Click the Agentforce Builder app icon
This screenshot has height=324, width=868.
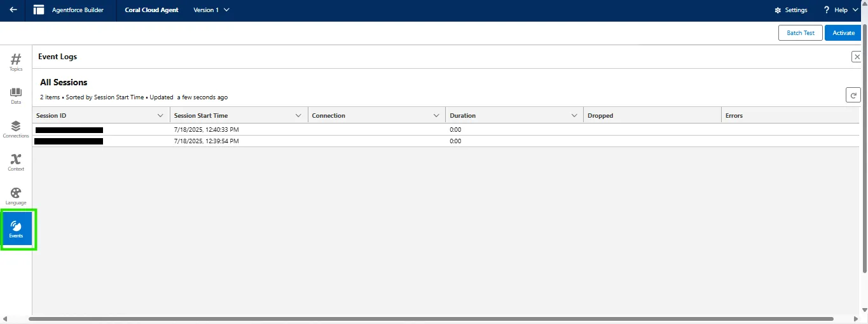point(39,10)
